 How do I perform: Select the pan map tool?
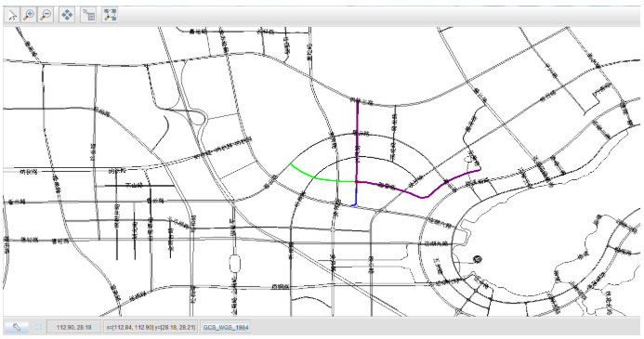(x=67, y=15)
